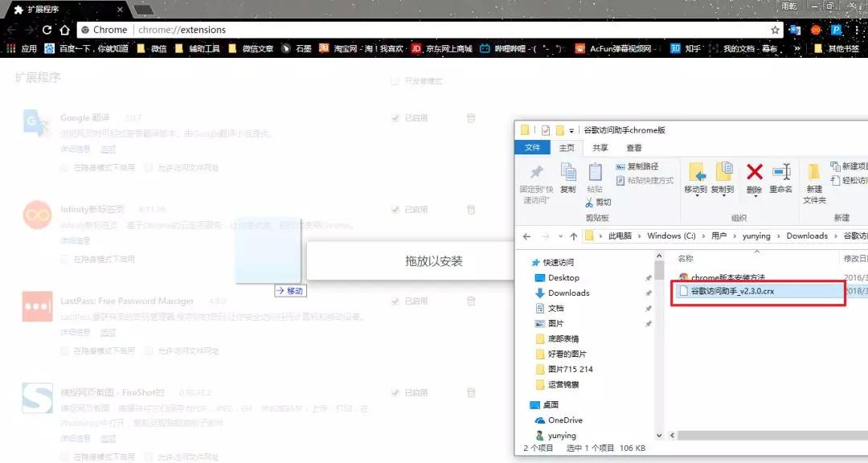Click 粘贴快捷方式 in the ribbon
The image size is (868, 463).
click(x=645, y=181)
